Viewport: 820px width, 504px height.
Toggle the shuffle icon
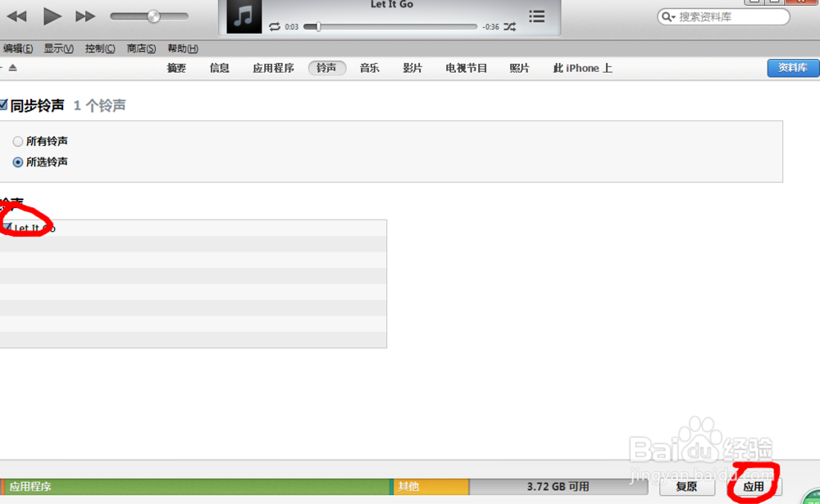510,27
